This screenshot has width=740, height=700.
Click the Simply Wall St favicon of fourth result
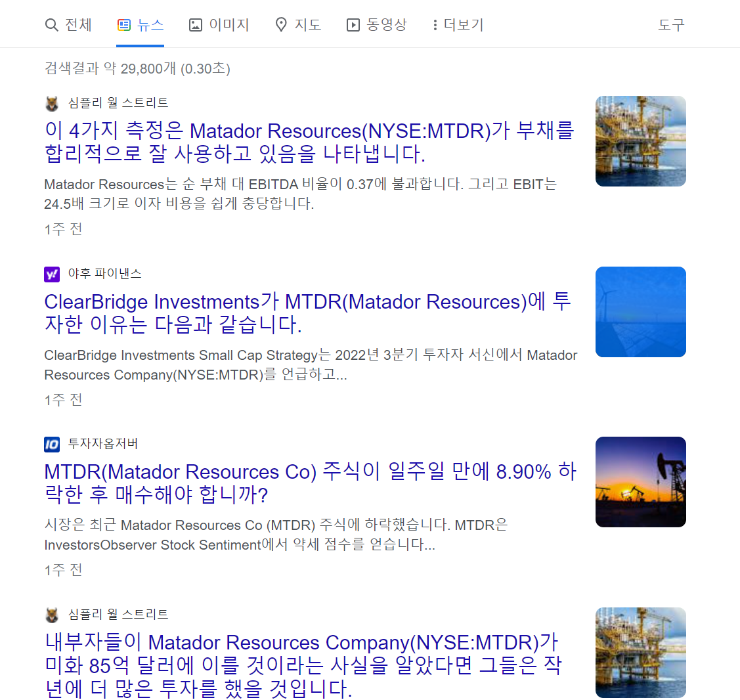pos(52,615)
